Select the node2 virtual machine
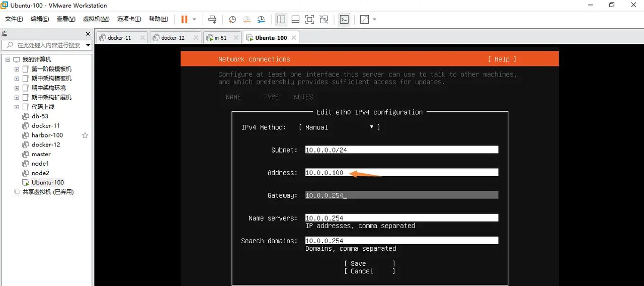644x286 pixels. click(x=40, y=173)
